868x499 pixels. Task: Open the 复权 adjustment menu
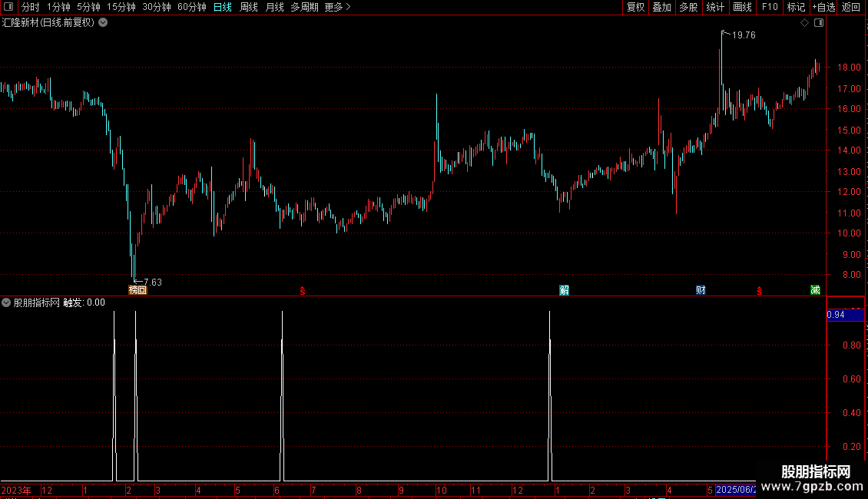point(635,7)
